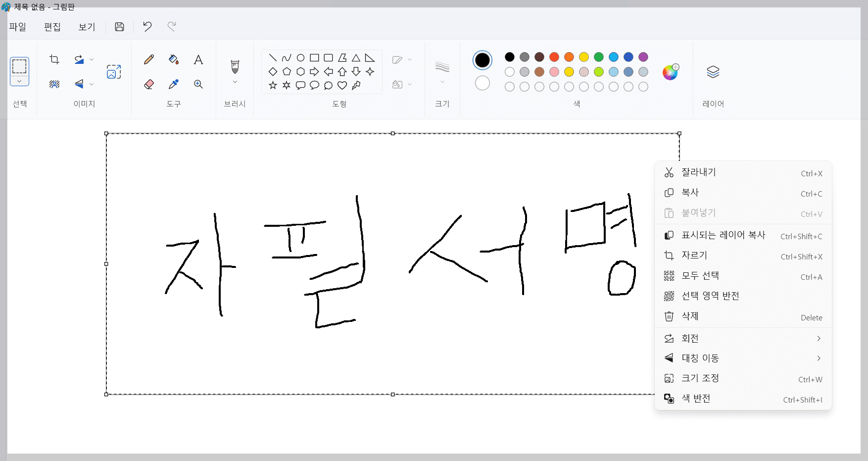Save the document with the disk icon
Viewport: 868px width, 461px height.
point(119,27)
